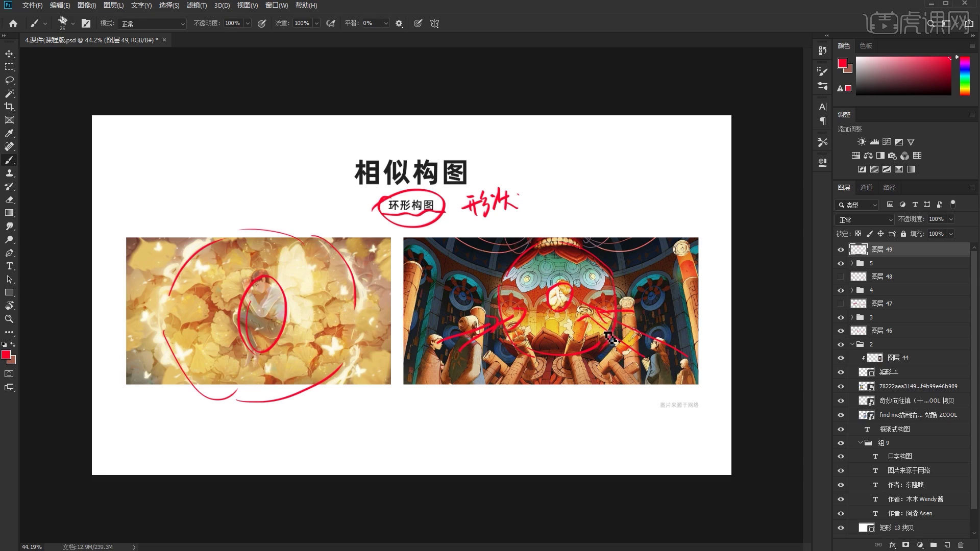Show the 图层 48 layer visibility

[841, 276]
